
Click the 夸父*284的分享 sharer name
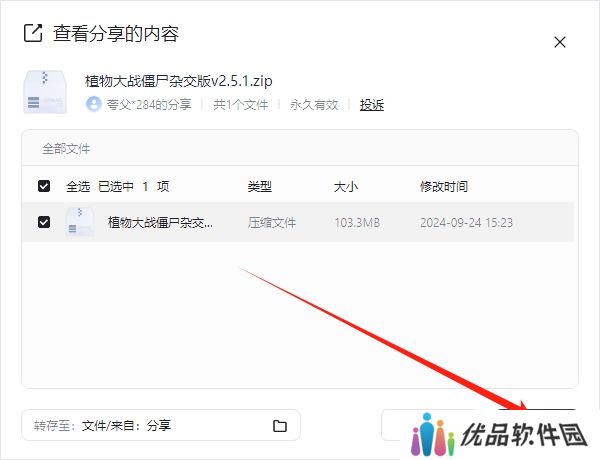pyautogui.click(x=149, y=104)
